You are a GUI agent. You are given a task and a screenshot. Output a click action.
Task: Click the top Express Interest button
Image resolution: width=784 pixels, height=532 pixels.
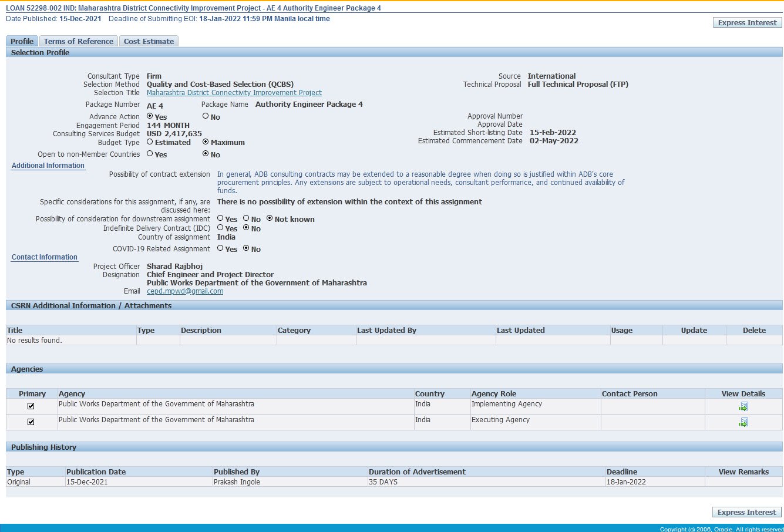pyautogui.click(x=747, y=22)
